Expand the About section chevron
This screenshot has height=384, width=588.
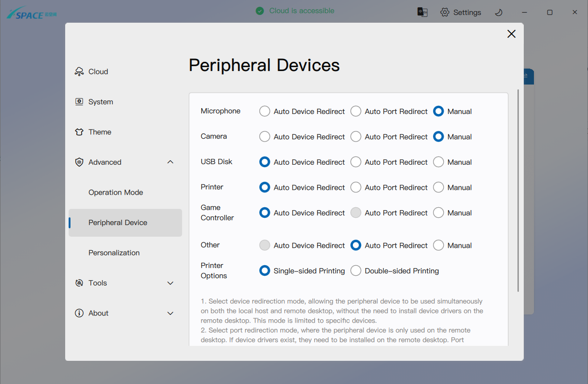[170, 313]
